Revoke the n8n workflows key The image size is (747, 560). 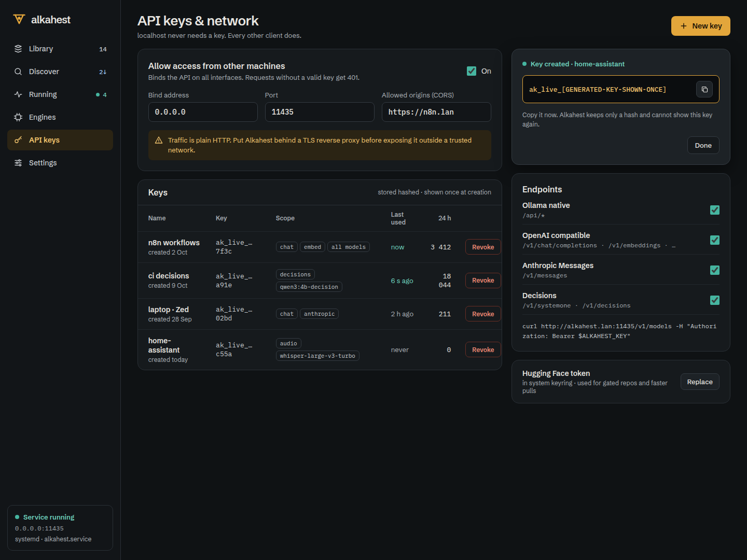[483, 247]
